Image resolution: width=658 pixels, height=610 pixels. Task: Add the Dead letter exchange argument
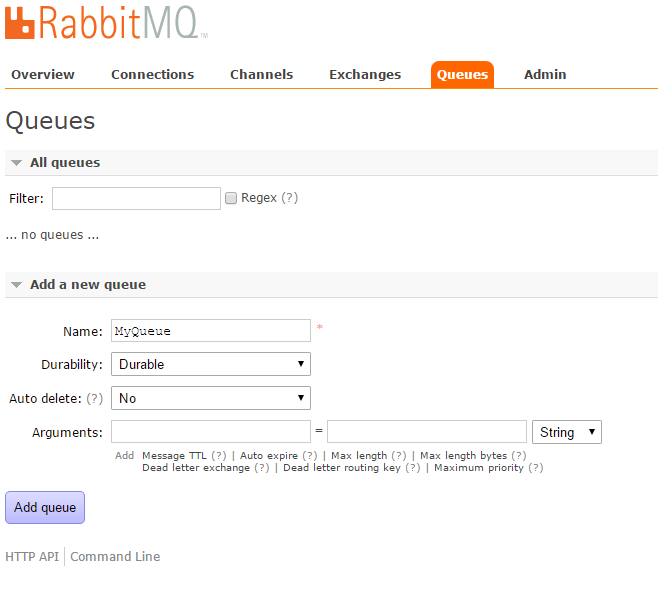point(195,467)
